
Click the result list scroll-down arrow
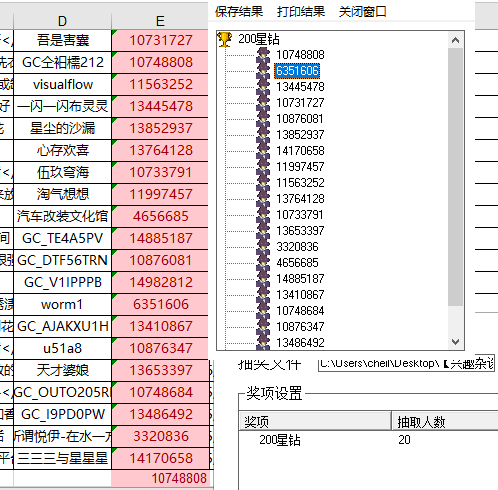[455, 342]
